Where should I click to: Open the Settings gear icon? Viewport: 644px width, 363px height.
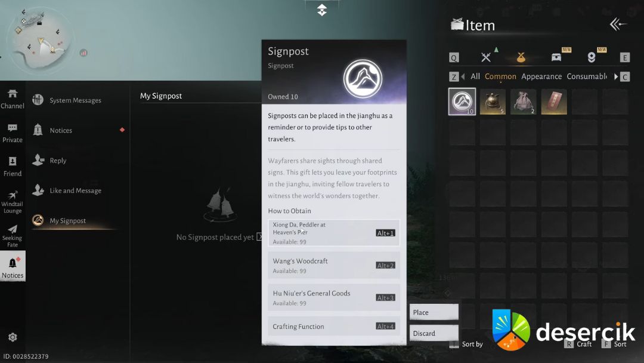pos(13,337)
